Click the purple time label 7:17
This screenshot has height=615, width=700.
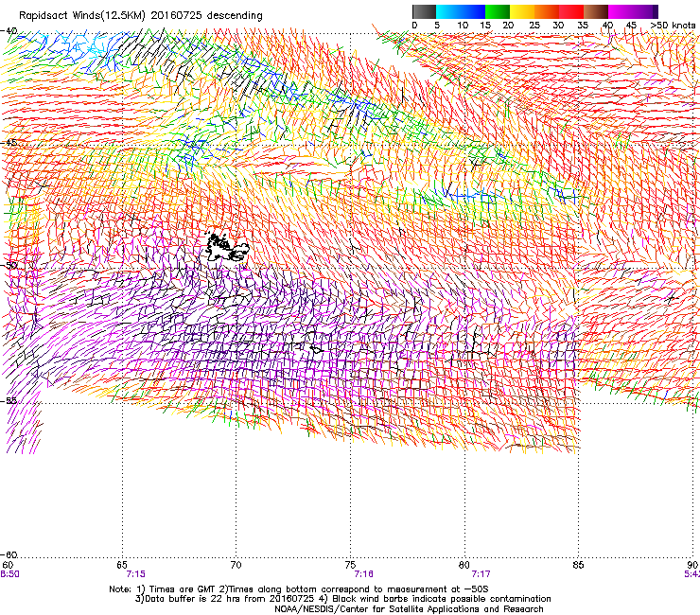[x=481, y=574]
